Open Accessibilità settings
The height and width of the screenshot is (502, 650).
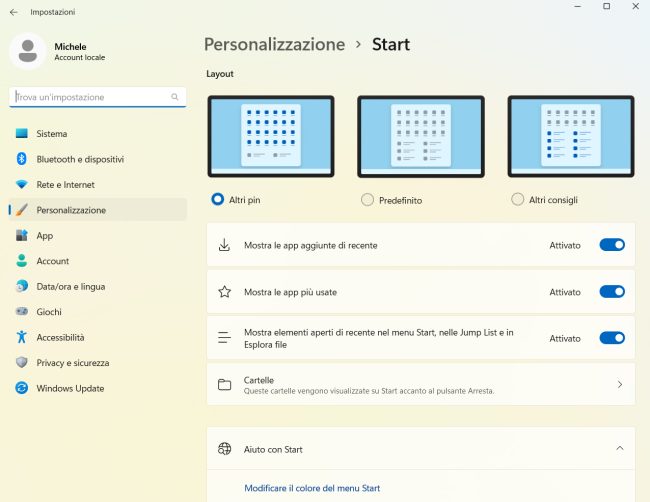click(x=98, y=337)
